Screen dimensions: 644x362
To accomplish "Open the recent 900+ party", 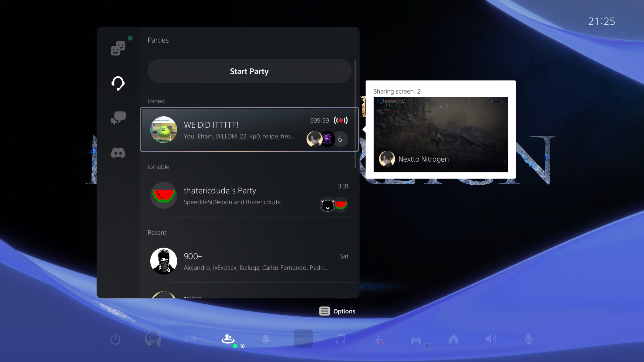I will 249,261.
